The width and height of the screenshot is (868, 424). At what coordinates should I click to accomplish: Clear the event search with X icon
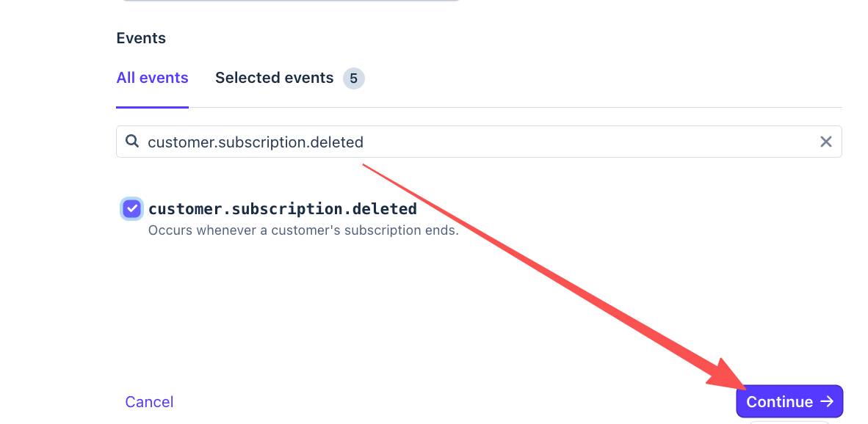[825, 142]
